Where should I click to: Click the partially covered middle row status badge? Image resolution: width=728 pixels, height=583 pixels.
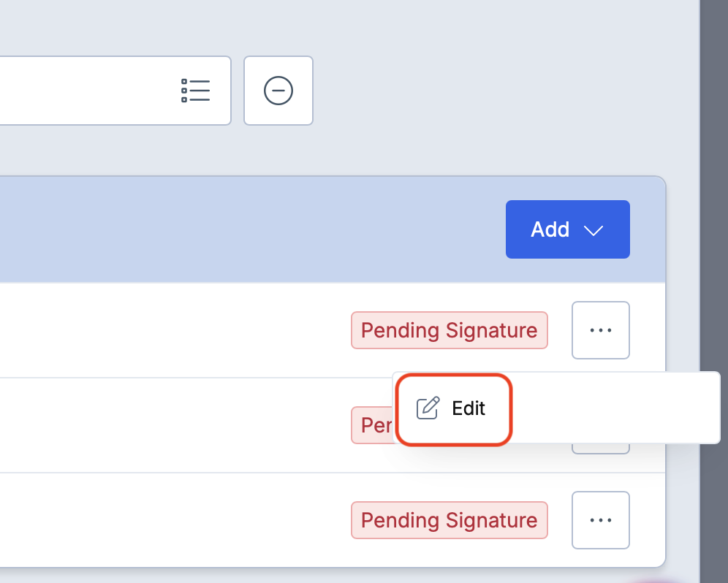[x=372, y=425]
